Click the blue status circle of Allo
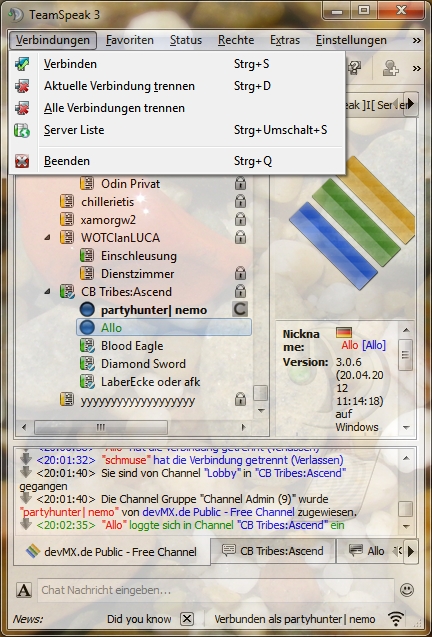The height and width of the screenshot is (637, 432). tap(87, 327)
